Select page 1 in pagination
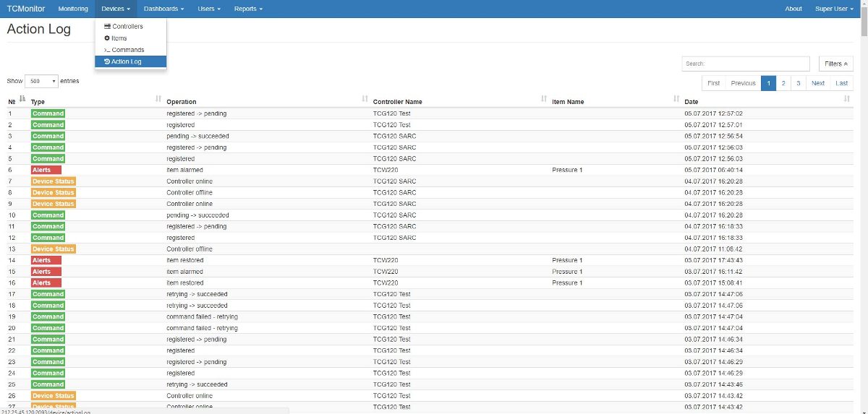 (x=769, y=83)
